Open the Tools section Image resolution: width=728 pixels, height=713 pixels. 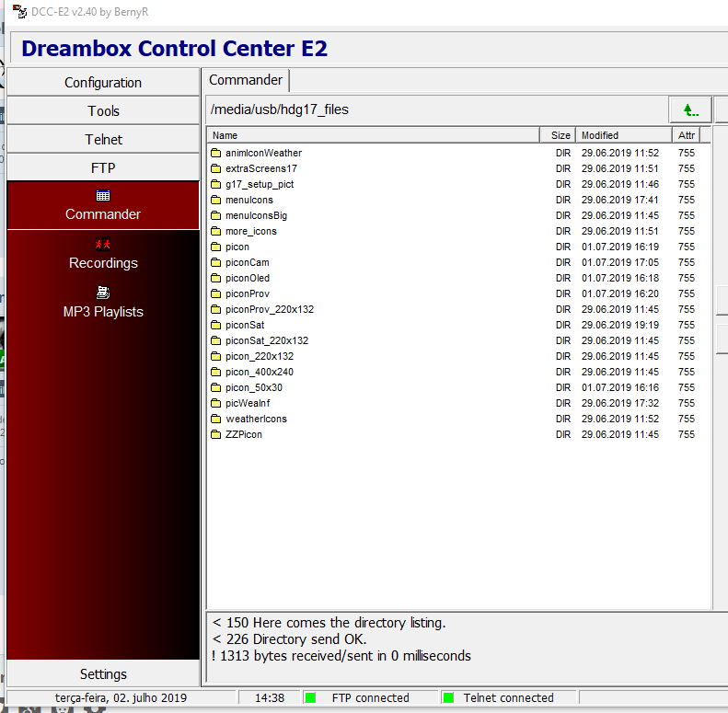click(103, 110)
